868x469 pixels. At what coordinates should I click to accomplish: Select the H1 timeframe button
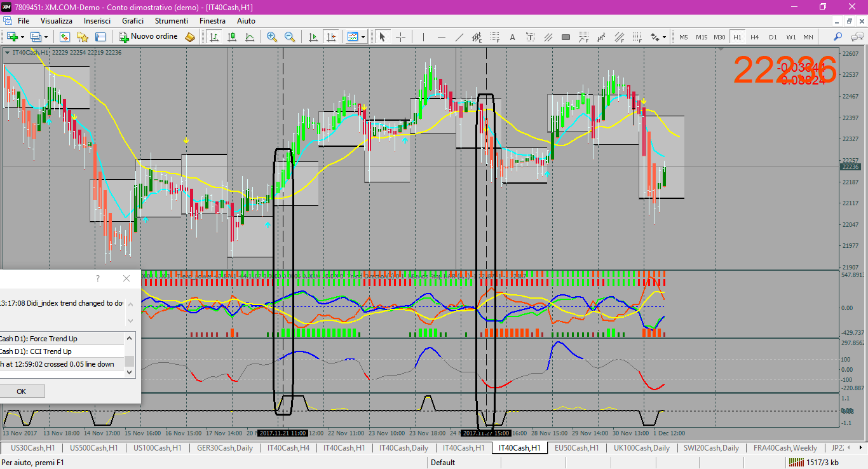(x=737, y=37)
